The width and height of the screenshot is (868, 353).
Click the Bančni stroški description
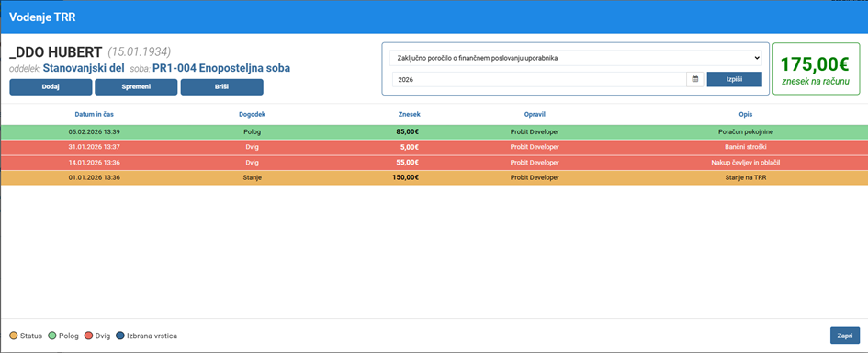[745, 147]
